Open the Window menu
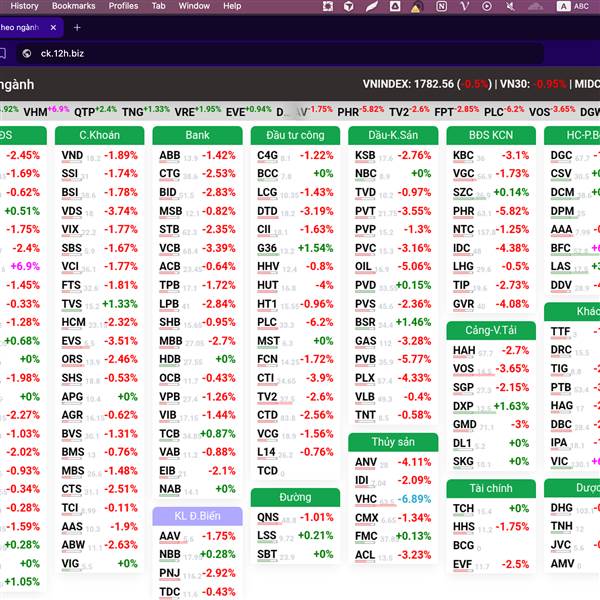The width and height of the screenshot is (600, 600). point(194,6)
